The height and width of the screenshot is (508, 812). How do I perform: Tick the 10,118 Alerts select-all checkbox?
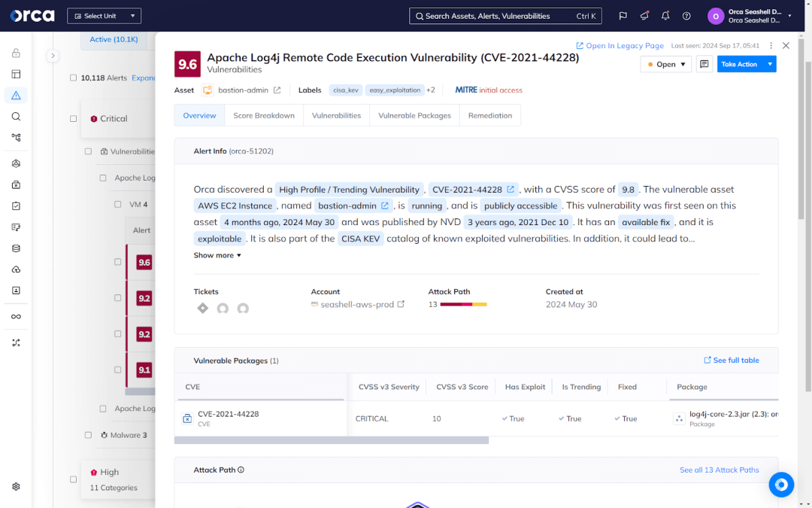[x=73, y=78]
